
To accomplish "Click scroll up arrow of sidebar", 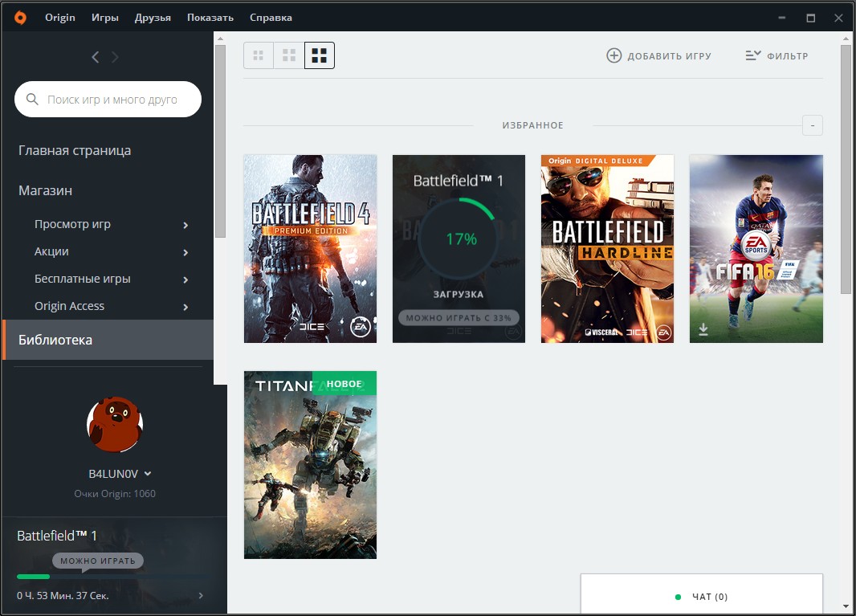I will (x=221, y=39).
